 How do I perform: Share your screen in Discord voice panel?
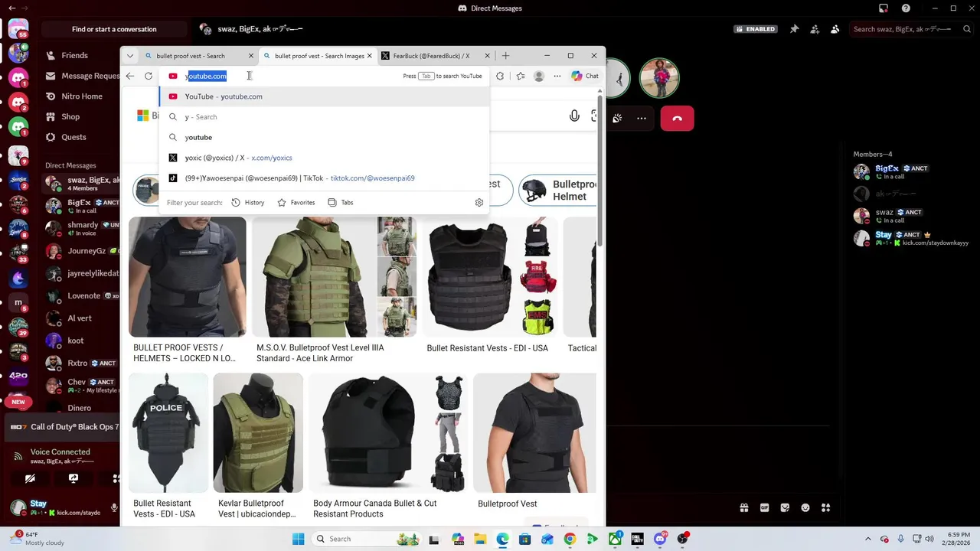[73, 478]
